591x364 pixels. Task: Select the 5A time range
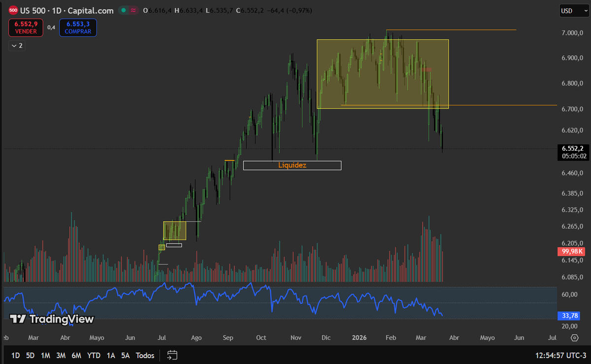tap(126, 356)
